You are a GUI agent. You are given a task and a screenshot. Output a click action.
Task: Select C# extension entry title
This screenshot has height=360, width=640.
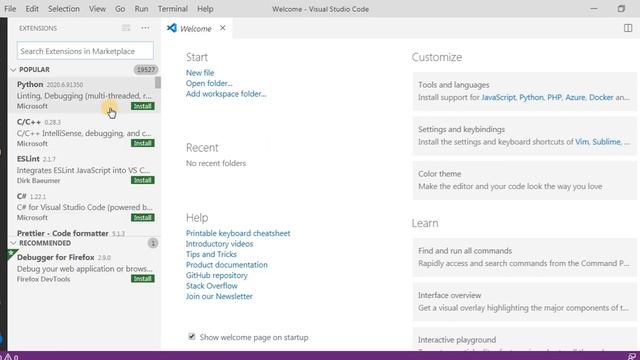[x=22, y=196]
